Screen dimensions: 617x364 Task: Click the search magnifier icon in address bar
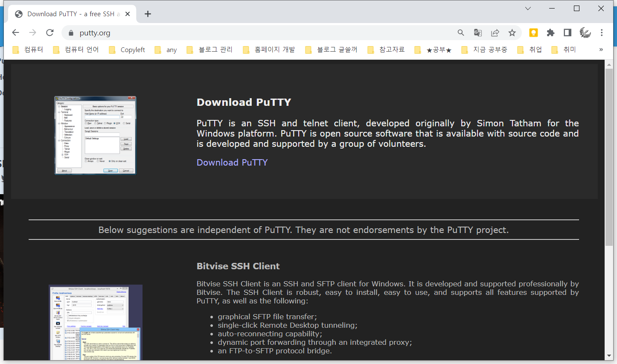click(461, 33)
